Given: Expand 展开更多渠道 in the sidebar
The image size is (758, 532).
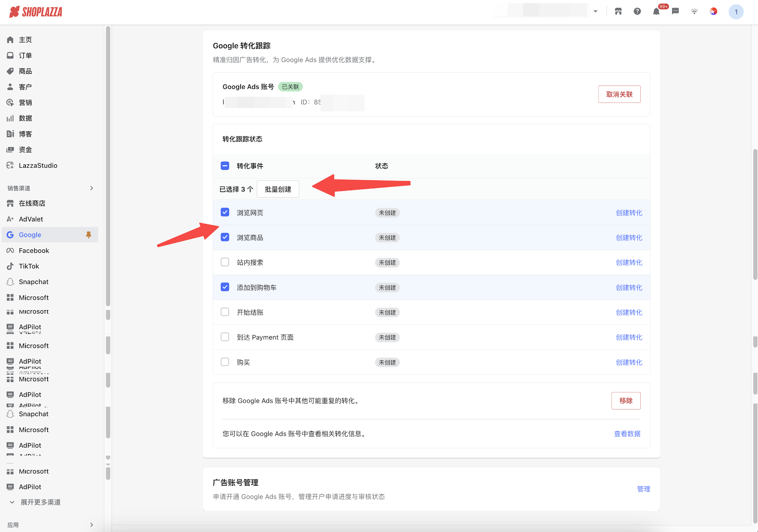Looking at the screenshot, I should (x=40, y=502).
